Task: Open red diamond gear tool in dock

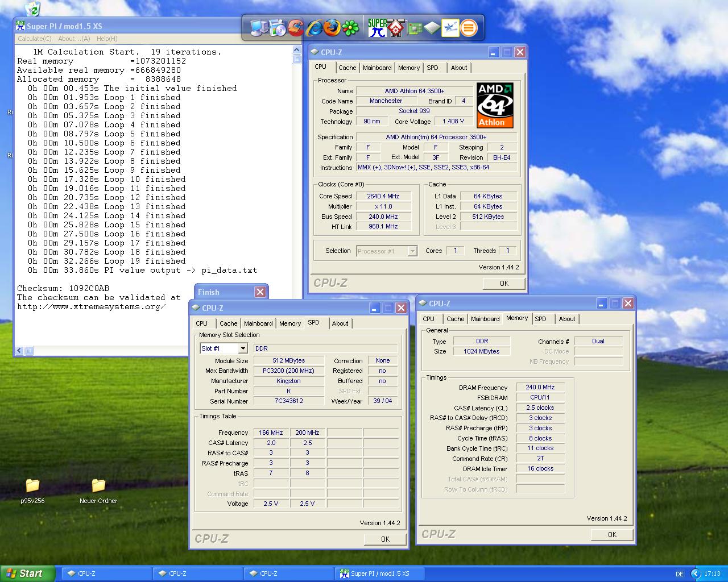Action: click(396, 27)
